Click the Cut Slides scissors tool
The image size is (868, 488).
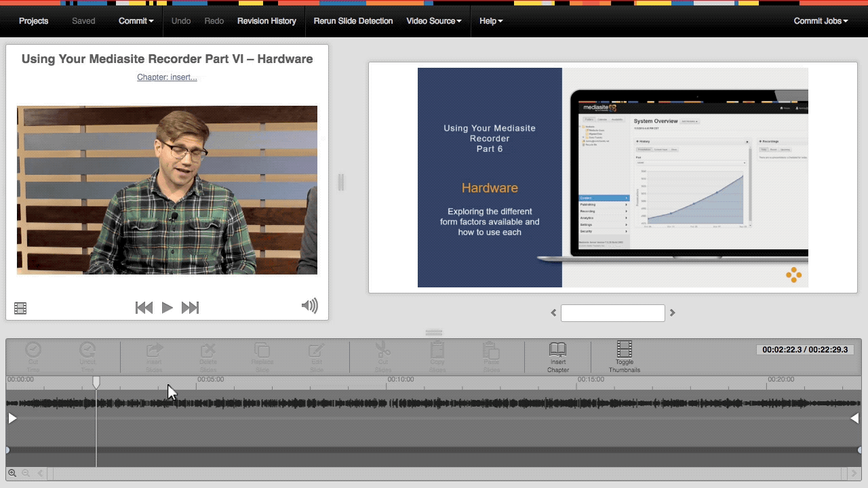[x=383, y=357]
